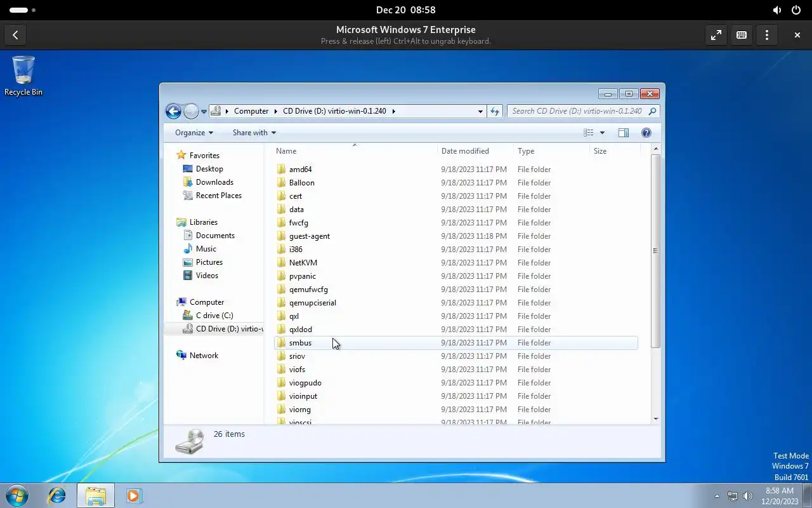The image size is (812, 508).
Task: Select the viorng folder name
Action: 300,410
